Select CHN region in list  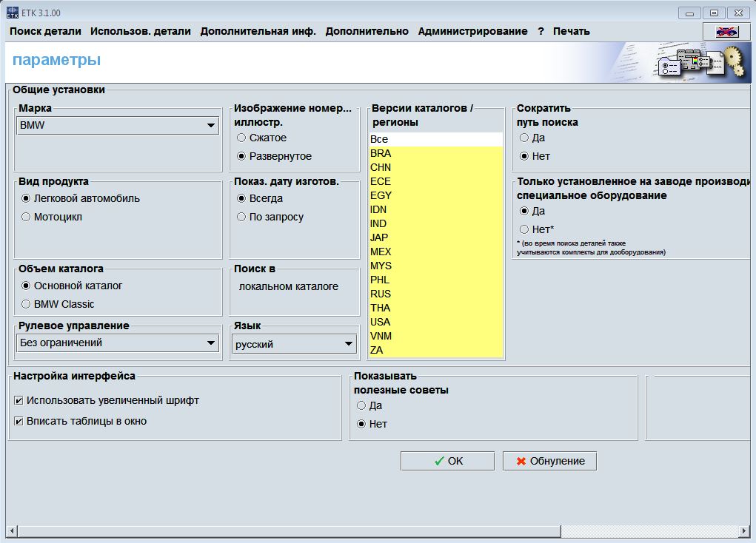[436, 167]
